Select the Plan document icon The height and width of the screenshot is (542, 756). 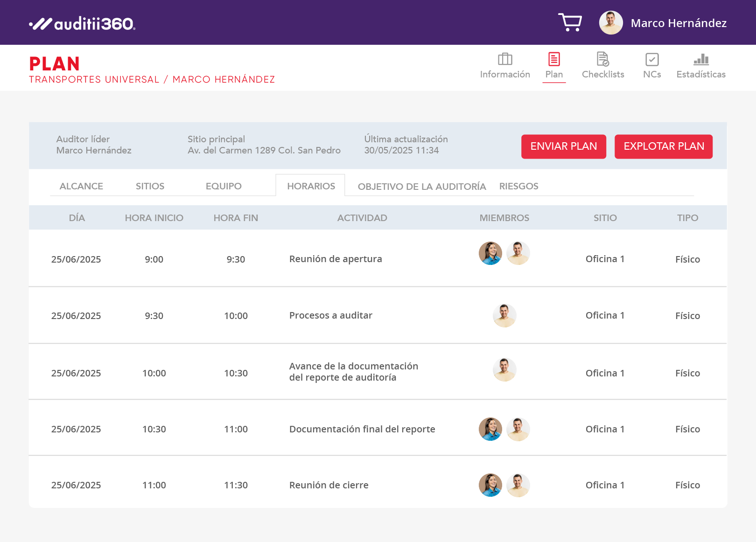554,59
